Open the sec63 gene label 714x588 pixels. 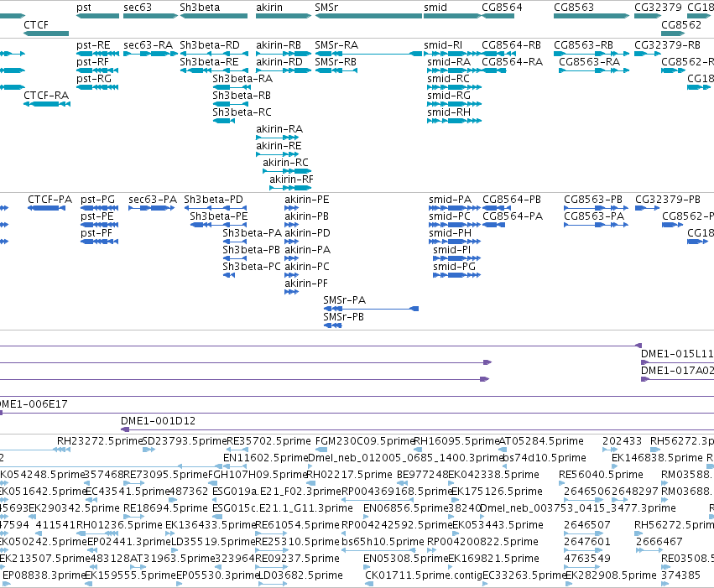pos(138,8)
